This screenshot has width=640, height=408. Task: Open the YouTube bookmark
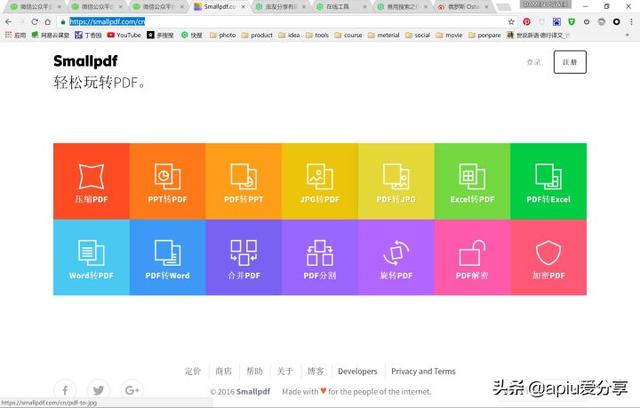(x=124, y=35)
